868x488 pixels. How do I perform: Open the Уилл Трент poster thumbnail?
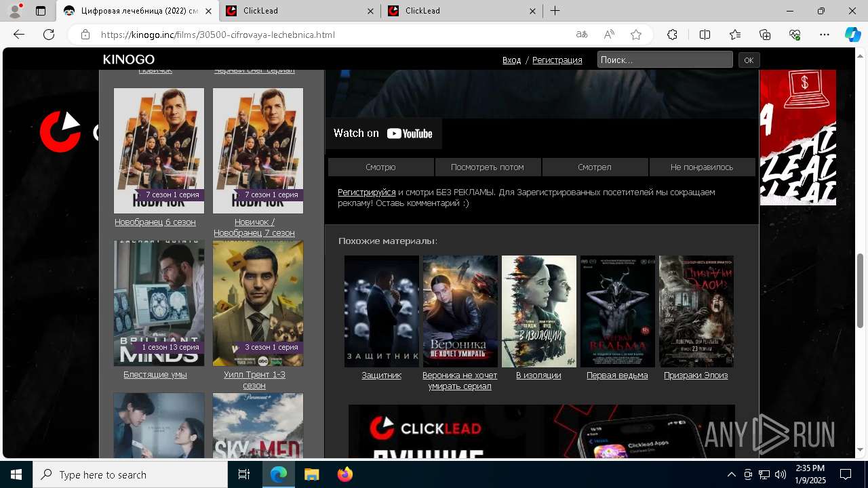click(x=258, y=303)
